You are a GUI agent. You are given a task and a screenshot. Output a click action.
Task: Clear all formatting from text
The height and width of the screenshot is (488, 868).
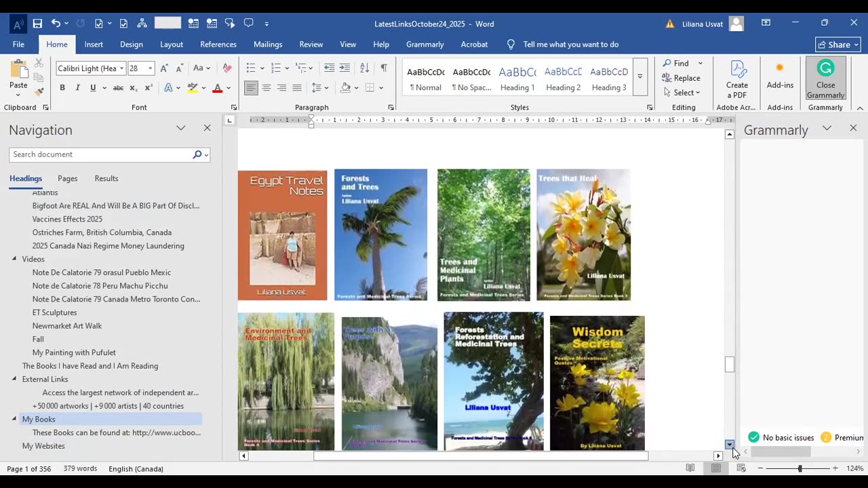tap(227, 68)
